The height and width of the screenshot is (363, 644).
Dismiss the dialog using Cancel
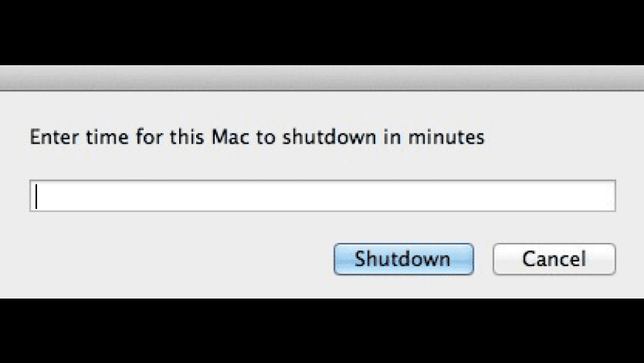554,259
